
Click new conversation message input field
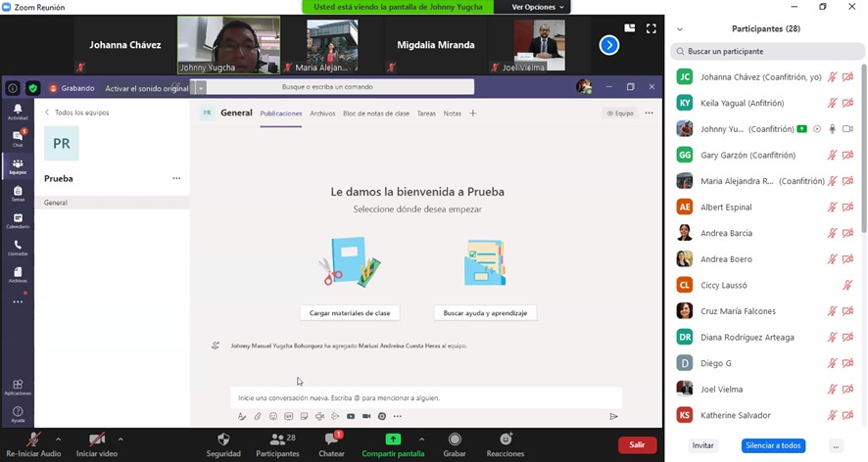click(426, 397)
